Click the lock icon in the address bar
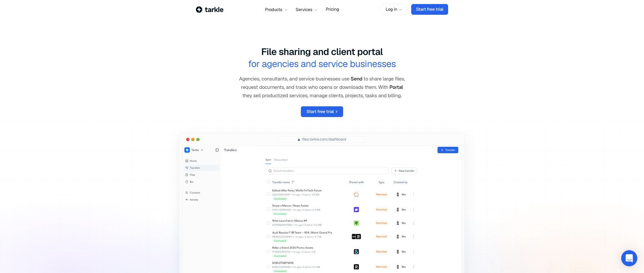 point(299,140)
